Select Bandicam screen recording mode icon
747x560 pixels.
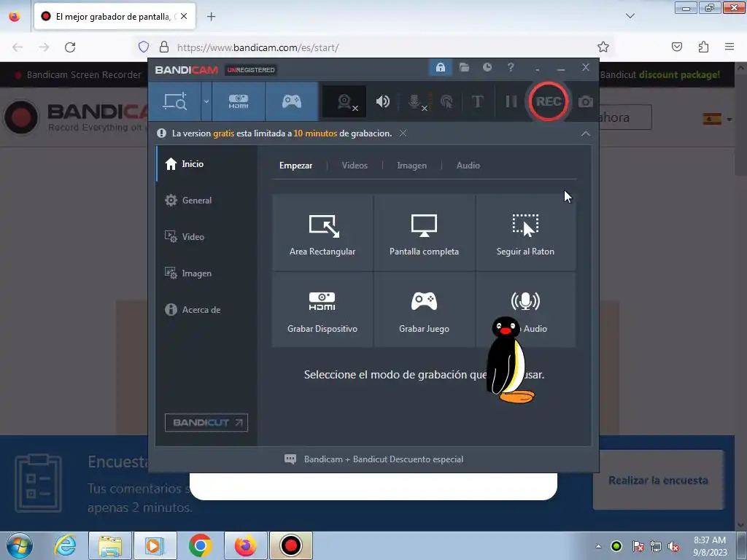tap(175, 101)
